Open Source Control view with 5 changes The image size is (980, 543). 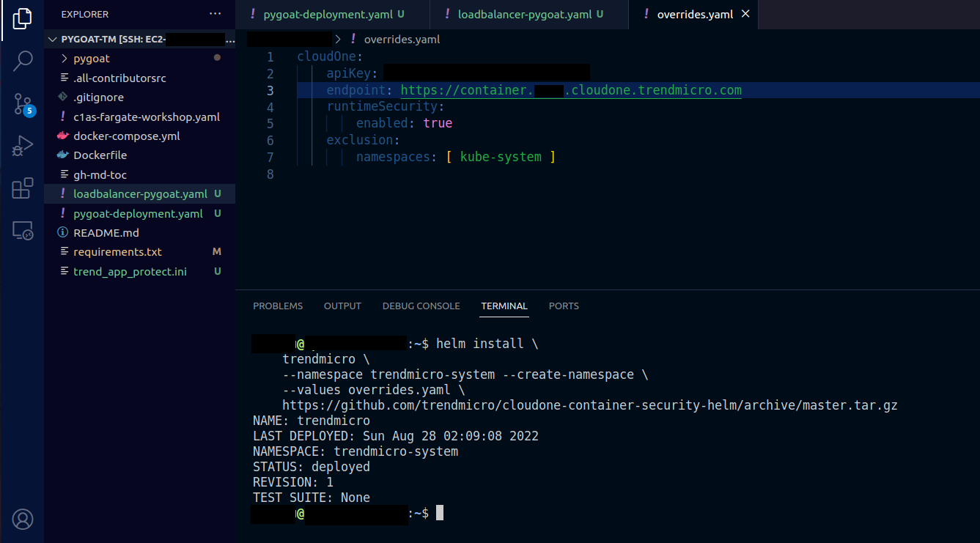click(x=23, y=105)
